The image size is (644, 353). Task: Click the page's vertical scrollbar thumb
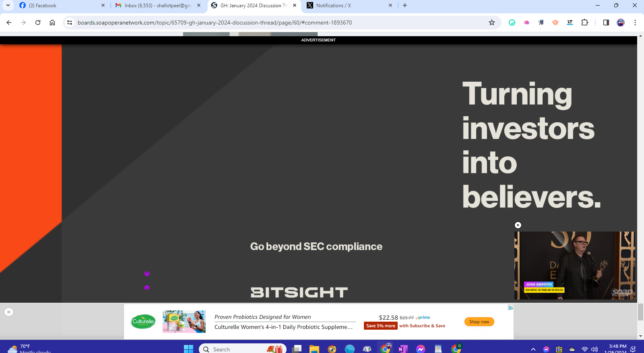[x=640, y=312]
